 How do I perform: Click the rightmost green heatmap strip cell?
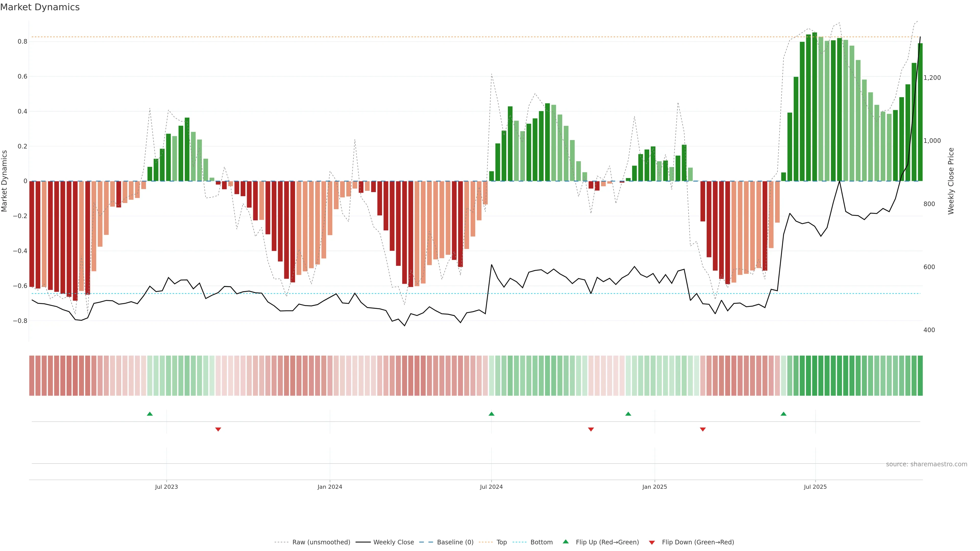tap(920, 376)
